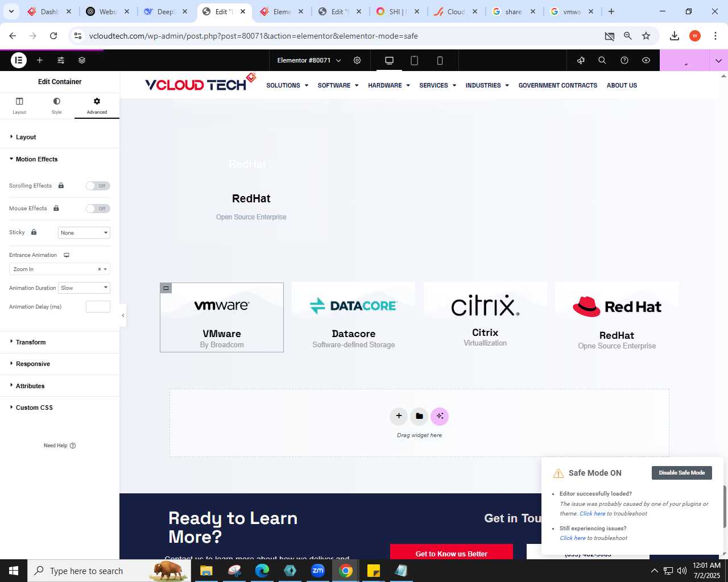728x582 pixels.
Task: Toggle Mouse Effects switch
Action: pyautogui.click(x=98, y=209)
